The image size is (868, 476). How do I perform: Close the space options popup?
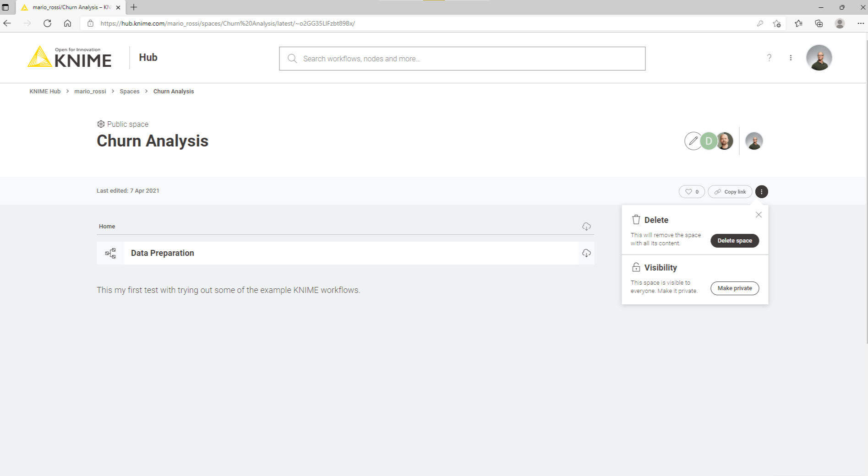759,215
